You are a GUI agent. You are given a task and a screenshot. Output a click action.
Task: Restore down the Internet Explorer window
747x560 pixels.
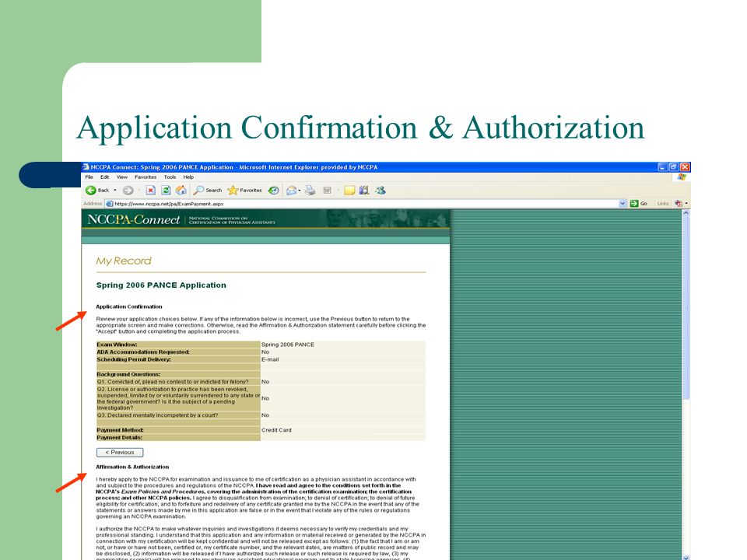(674, 167)
